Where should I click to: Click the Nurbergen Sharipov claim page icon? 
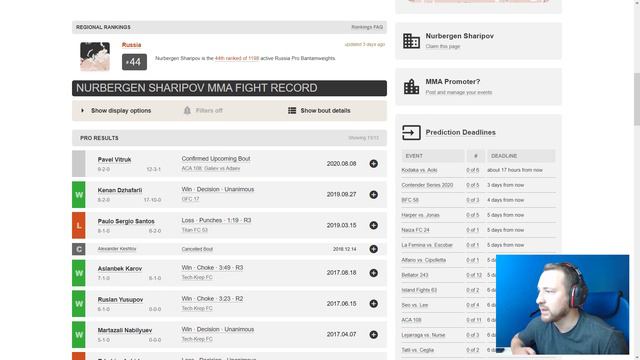[411, 41]
